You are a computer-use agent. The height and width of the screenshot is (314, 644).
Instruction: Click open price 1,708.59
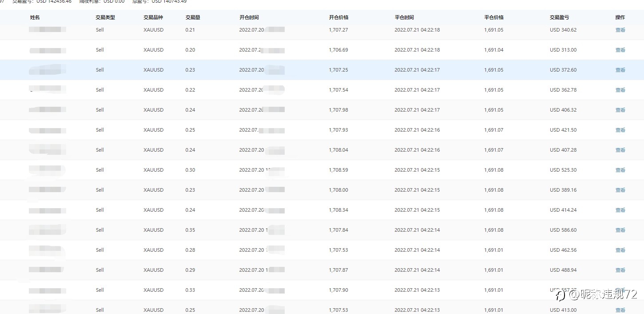(338, 170)
